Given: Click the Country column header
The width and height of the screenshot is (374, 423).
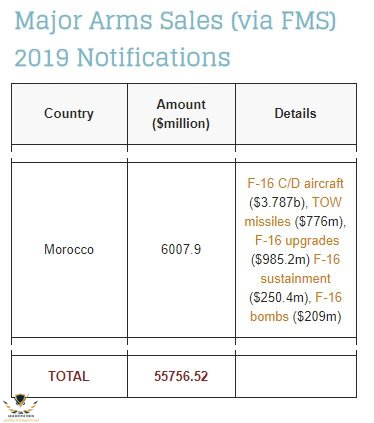Looking at the screenshot, I should pos(69,114).
